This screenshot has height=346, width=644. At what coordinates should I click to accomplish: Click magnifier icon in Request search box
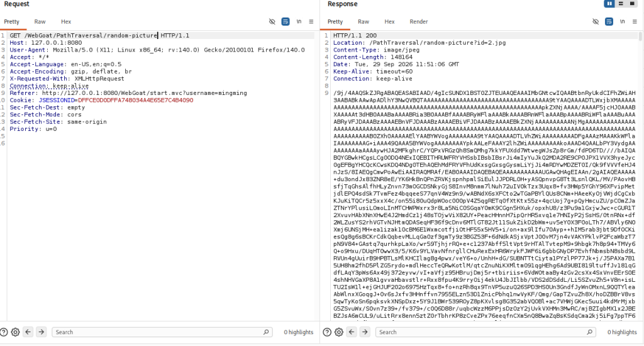pyautogui.click(x=266, y=332)
